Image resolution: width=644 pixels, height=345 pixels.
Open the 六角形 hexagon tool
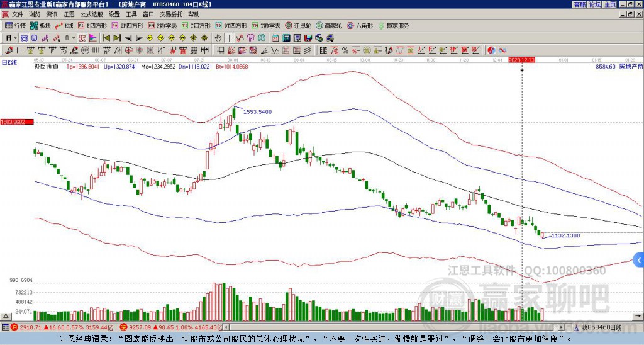360,26
